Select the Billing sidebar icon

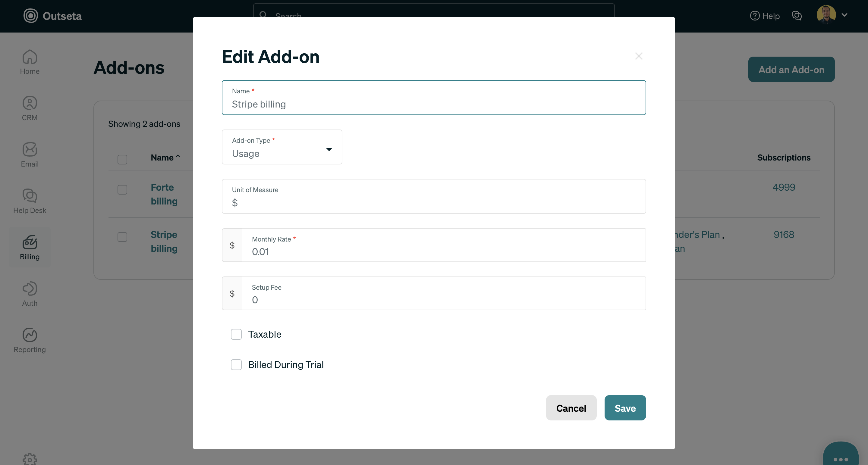pos(30,247)
